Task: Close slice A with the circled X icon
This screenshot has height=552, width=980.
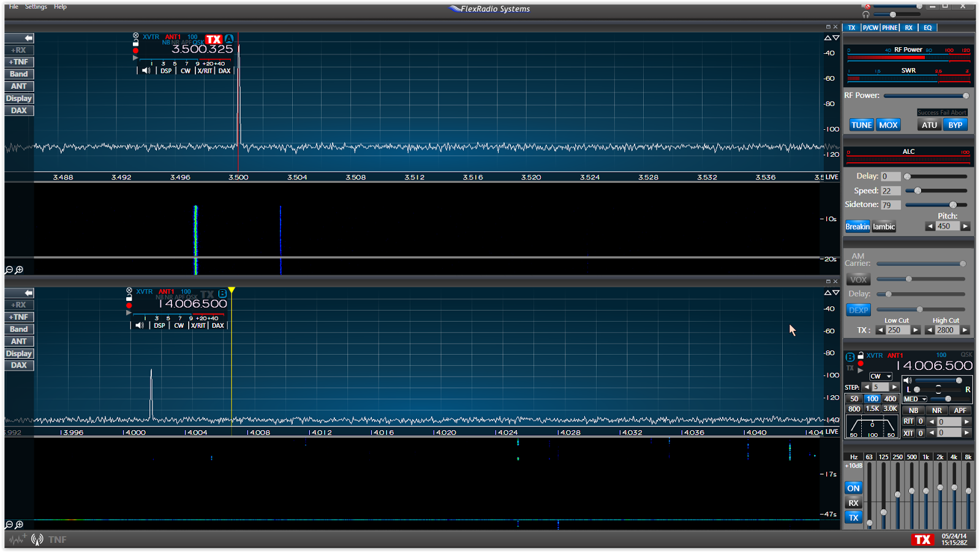Action: coord(136,36)
